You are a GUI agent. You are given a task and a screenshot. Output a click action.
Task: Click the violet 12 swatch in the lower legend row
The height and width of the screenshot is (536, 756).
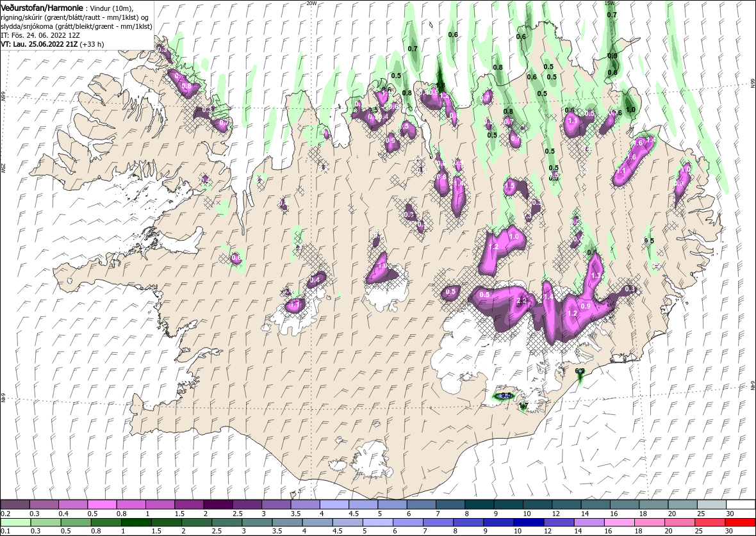[559, 523]
